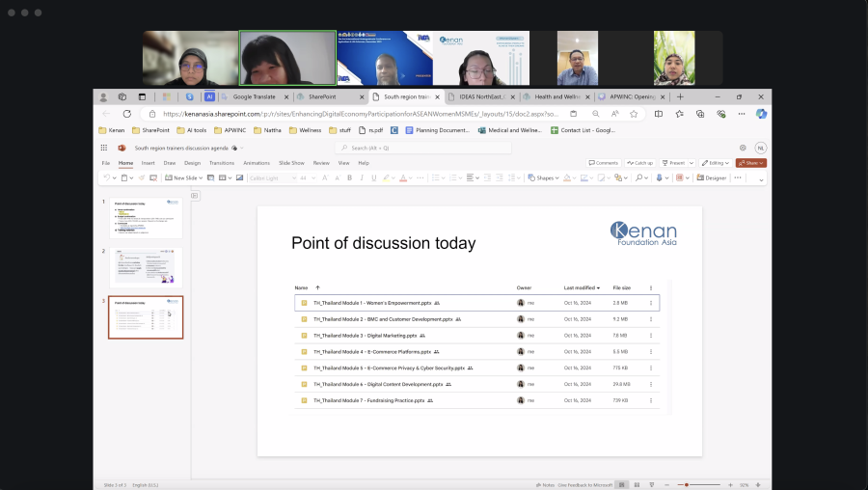The height and width of the screenshot is (490, 868).
Task: Switch to Google Translate browser tab
Action: tap(254, 96)
